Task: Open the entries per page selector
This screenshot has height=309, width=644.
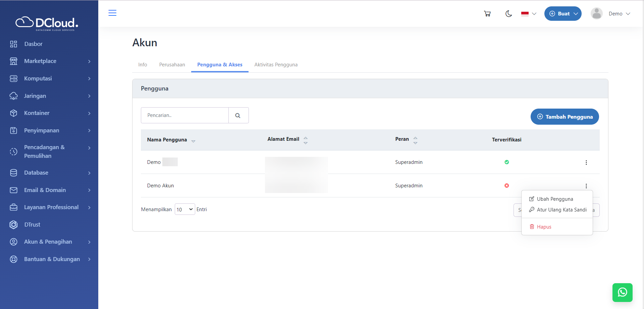Action: coord(184,209)
